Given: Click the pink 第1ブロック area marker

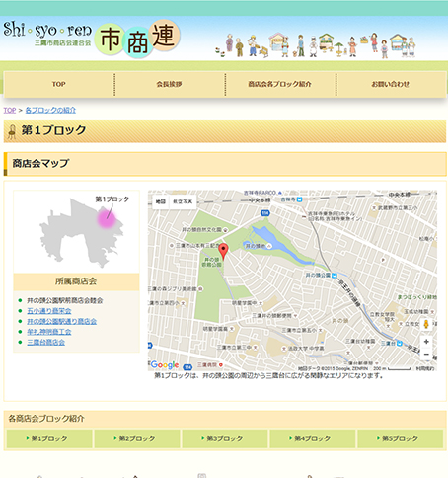Looking at the screenshot, I should coord(107,219).
